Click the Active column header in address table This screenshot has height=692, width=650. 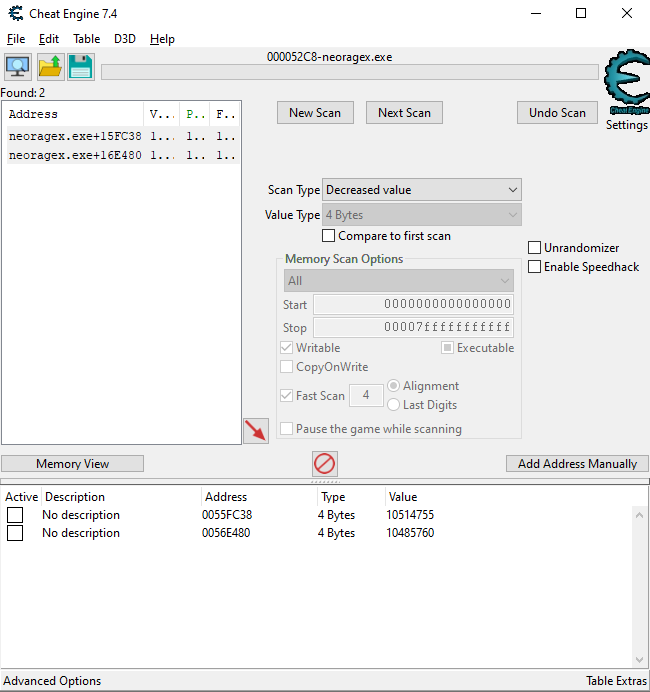tap(21, 497)
